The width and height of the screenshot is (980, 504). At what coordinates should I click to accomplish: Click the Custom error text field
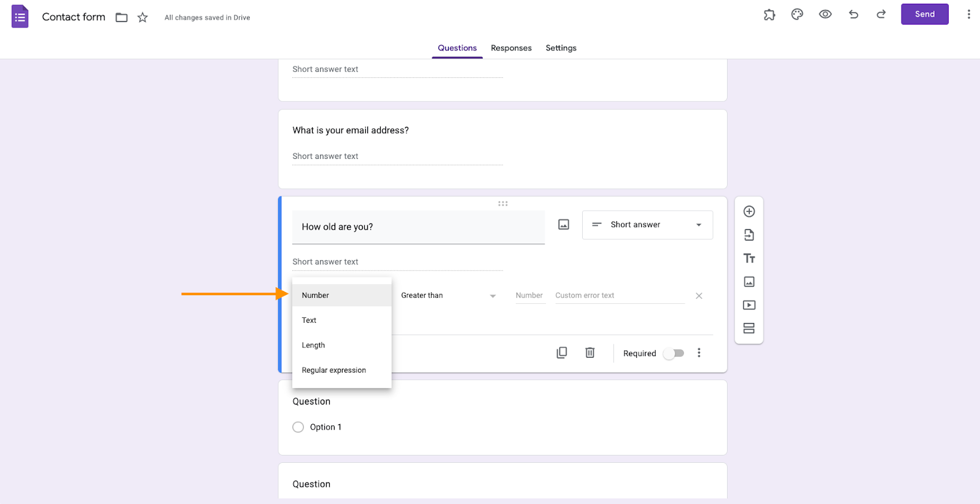coord(619,296)
